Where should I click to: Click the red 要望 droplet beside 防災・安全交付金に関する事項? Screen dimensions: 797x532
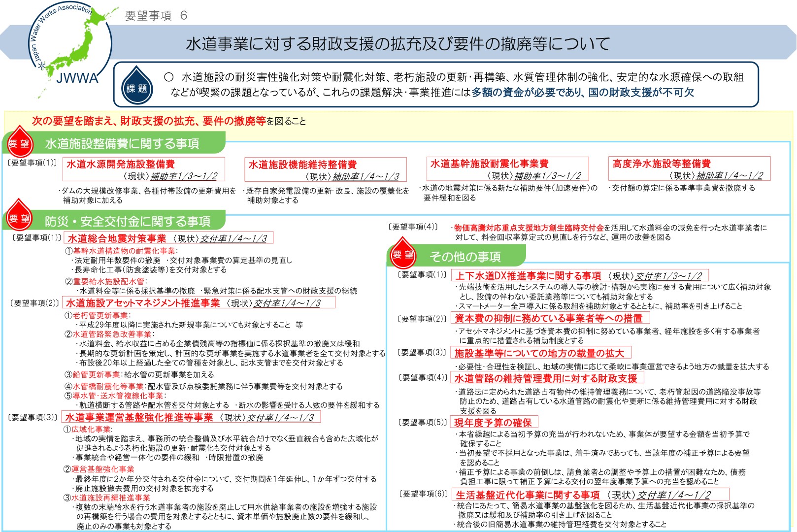[x=19, y=217]
